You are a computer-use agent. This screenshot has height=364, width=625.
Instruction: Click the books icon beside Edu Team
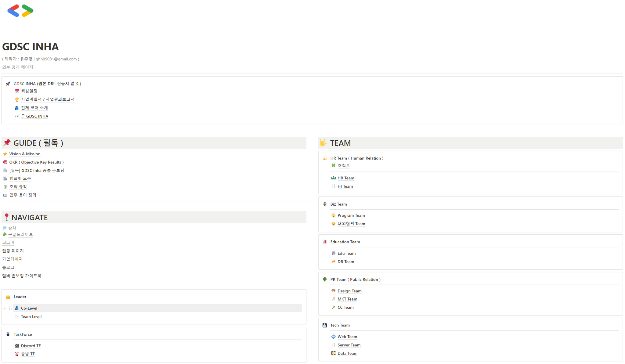(333, 253)
